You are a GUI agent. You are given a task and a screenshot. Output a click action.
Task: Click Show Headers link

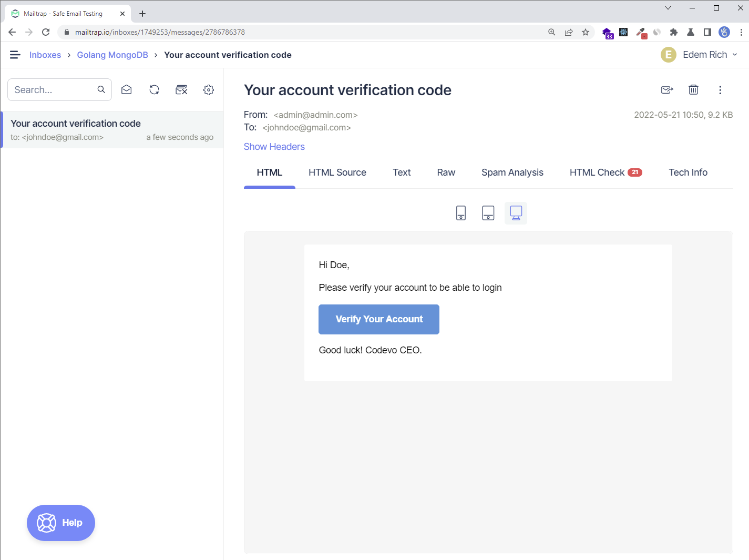pyautogui.click(x=274, y=147)
